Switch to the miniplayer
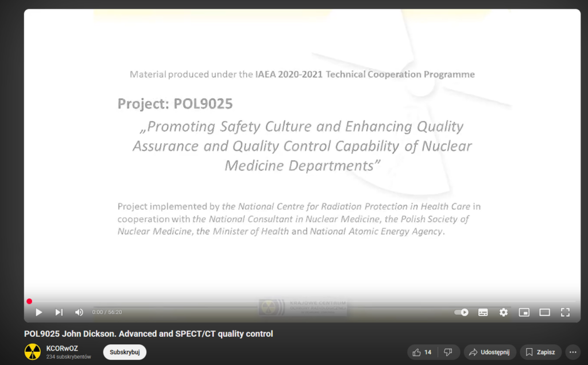The width and height of the screenshot is (588, 365). click(524, 312)
